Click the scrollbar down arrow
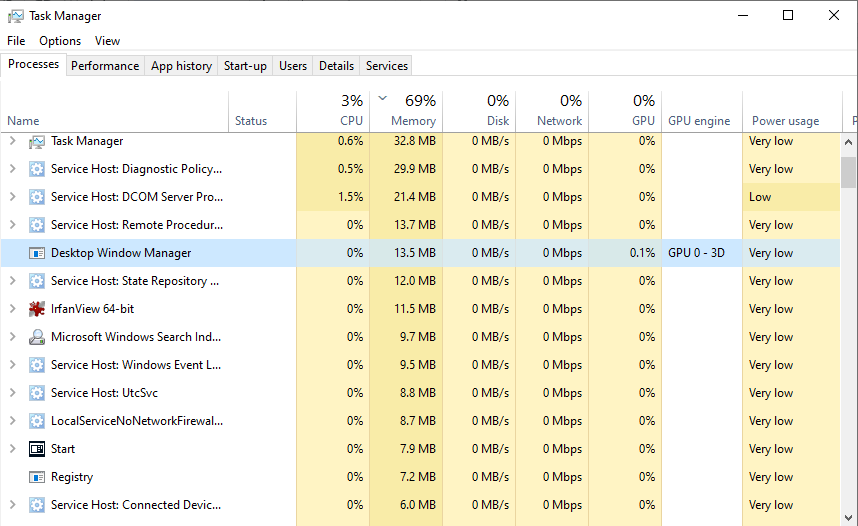858x526 pixels. (x=848, y=517)
